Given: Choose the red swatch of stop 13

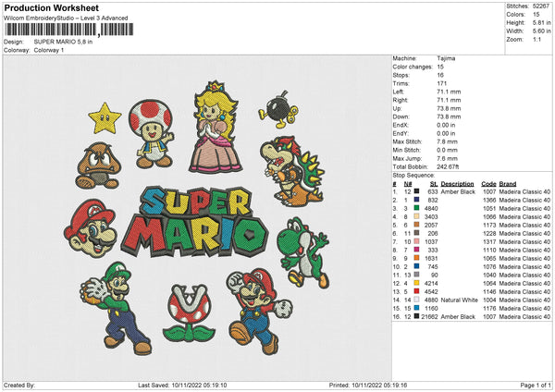Looking at the screenshot, I should coord(416,291).
